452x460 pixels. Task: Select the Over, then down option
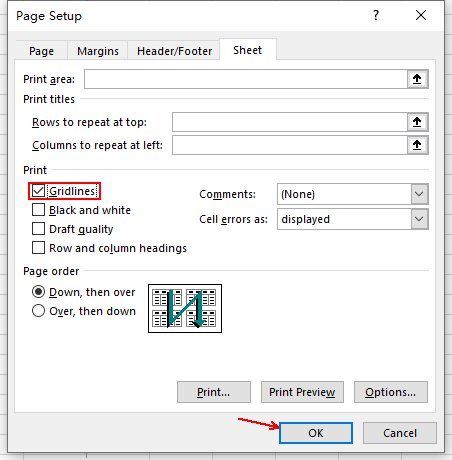(38, 311)
